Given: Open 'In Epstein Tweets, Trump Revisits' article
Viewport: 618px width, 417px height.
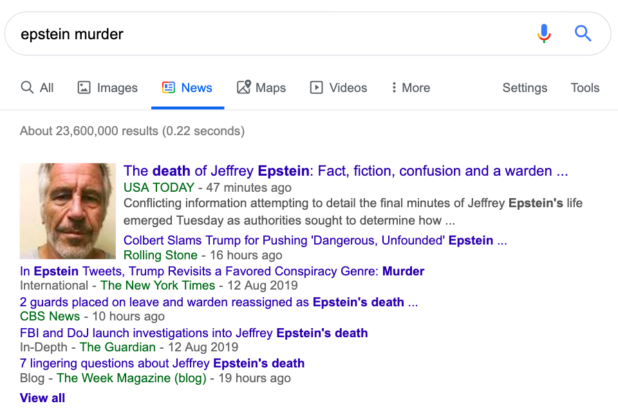Looking at the screenshot, I should [222, 271].
